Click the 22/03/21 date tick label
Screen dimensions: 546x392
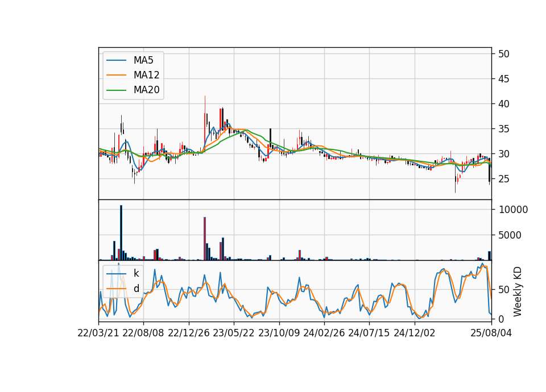98,333
